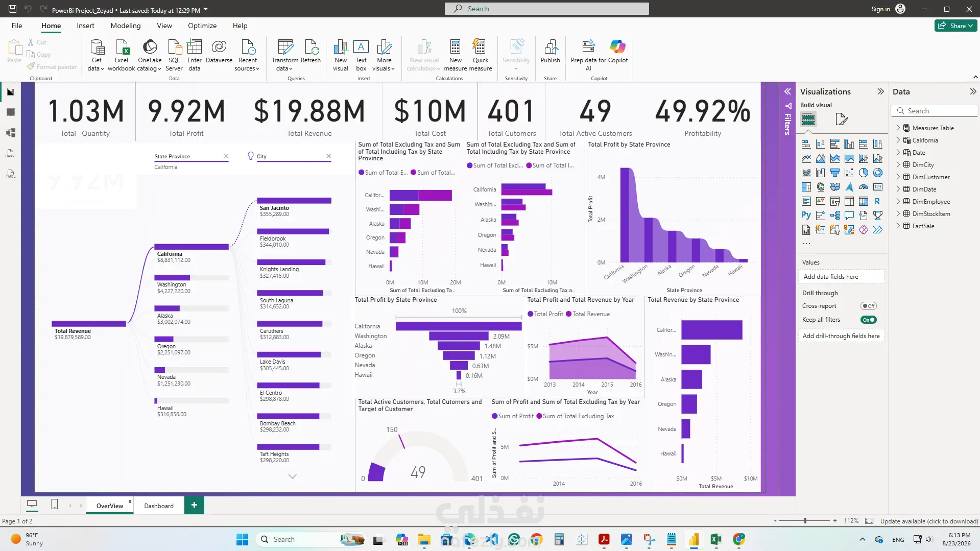Turn on the Cross-report toggle
This screenshot has width=980, height=551.
[868, 306]
